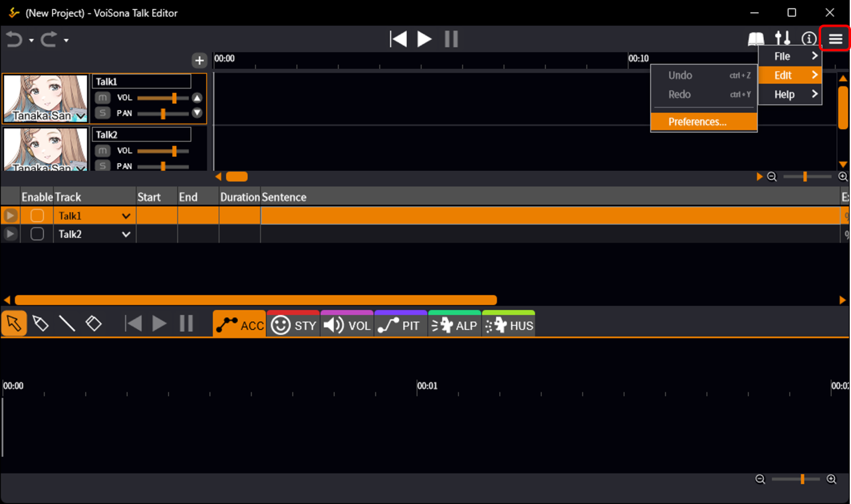Open the information icon
Image resolution: width=851 pixels, height=504 pixels.
[x=808, y=39]
